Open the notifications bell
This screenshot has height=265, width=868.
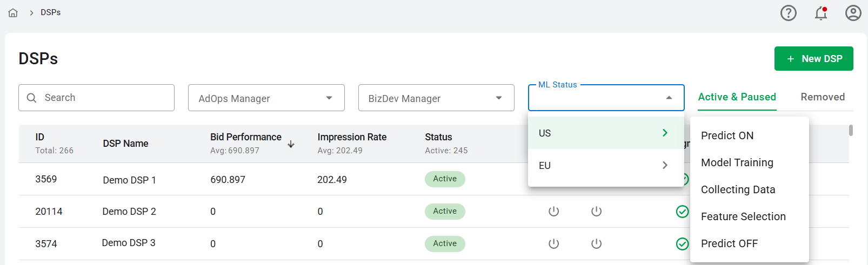(820, 13)
